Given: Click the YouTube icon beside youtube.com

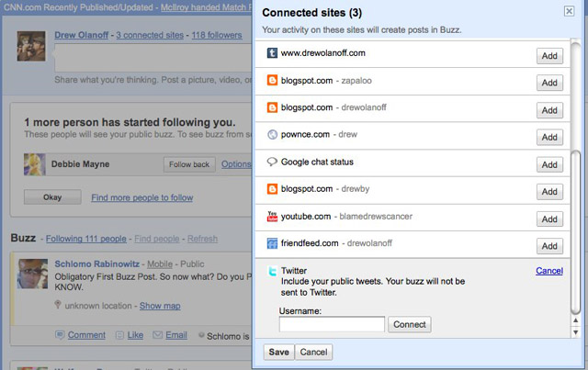Looking at the screenshot, I should pyautogui.click(x=272, y=217).
